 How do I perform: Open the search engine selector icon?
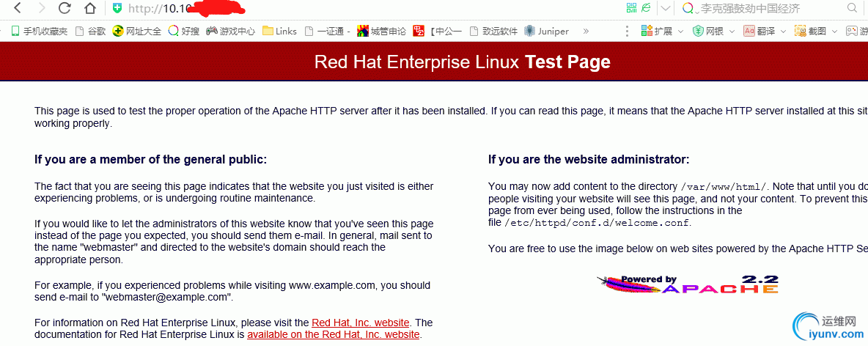pyautogui.click(x=689, y=8)
